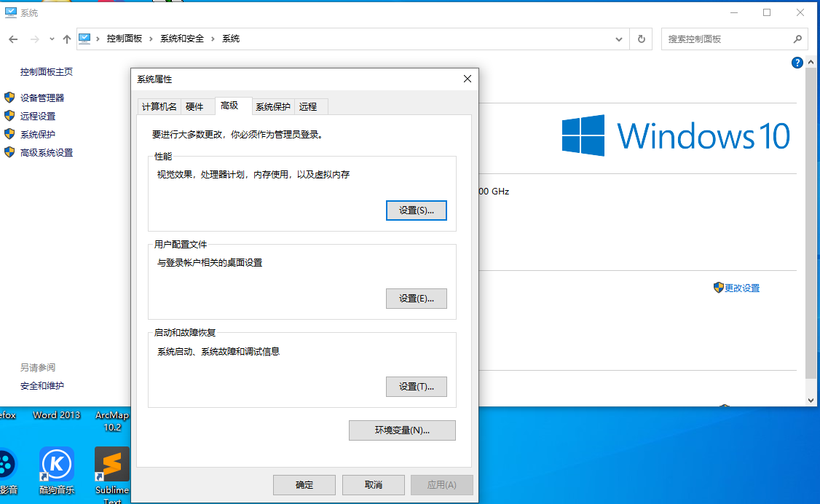This screenshot has height=504, width=820.
Task: Click the System window scrollbar down arrow
Action: click(811, 401)
